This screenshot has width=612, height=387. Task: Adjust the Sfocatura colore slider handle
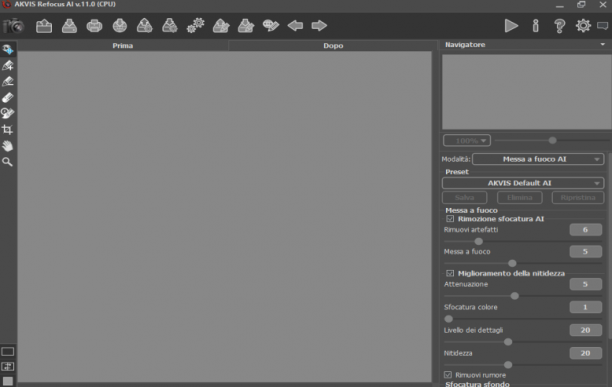coord(449,319)
